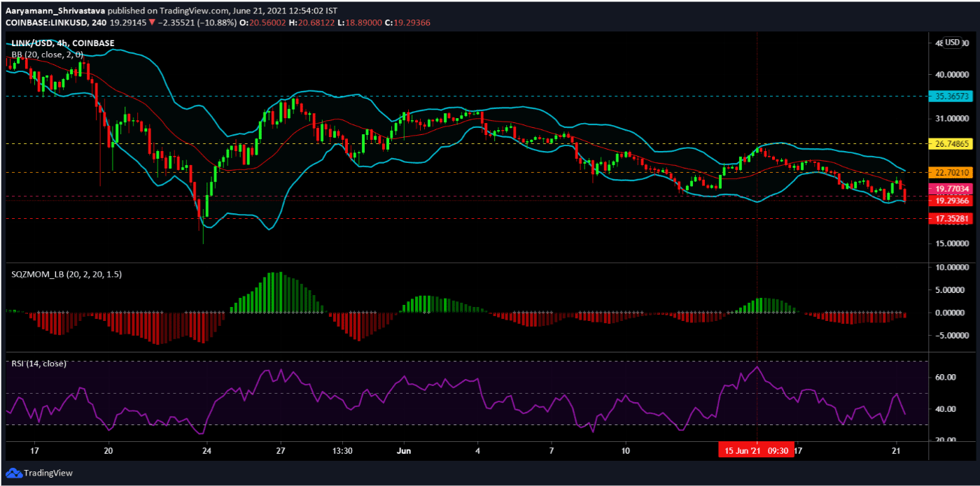This screenshot has width=980, height=486.
Task: Select the RSI (14, close) indicator legend
Action: tap(39, 364)
